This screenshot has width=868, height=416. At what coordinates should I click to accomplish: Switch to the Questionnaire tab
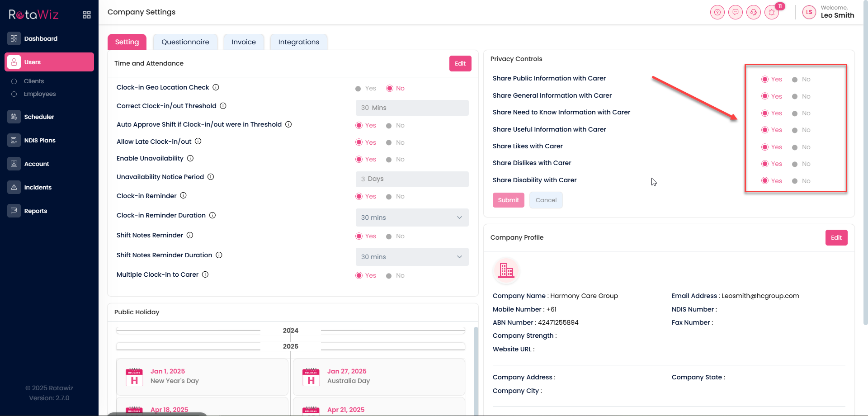(185, 42)
